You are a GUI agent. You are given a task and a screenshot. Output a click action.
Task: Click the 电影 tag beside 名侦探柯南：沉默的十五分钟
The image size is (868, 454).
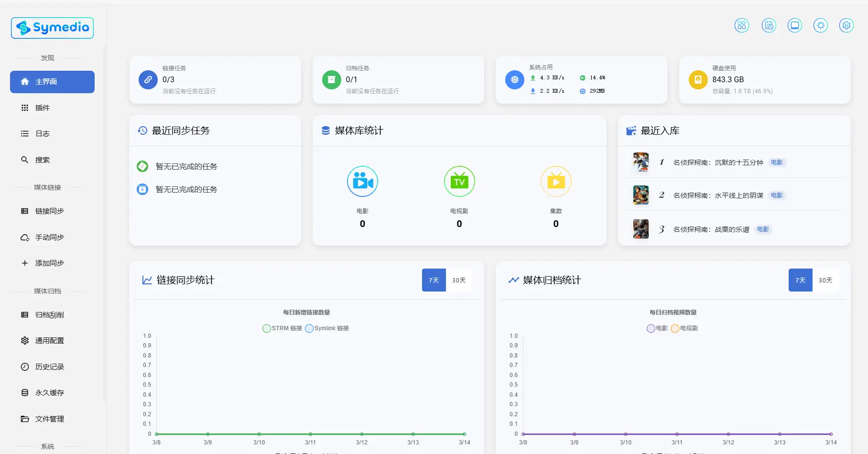(x=777, y=162)
